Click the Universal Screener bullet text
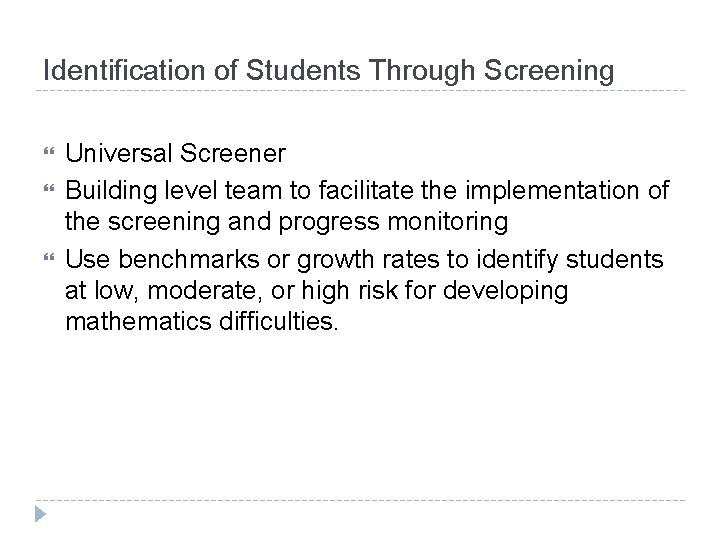Viewport: 720px width, 540px height. click(x=175, y=153)
